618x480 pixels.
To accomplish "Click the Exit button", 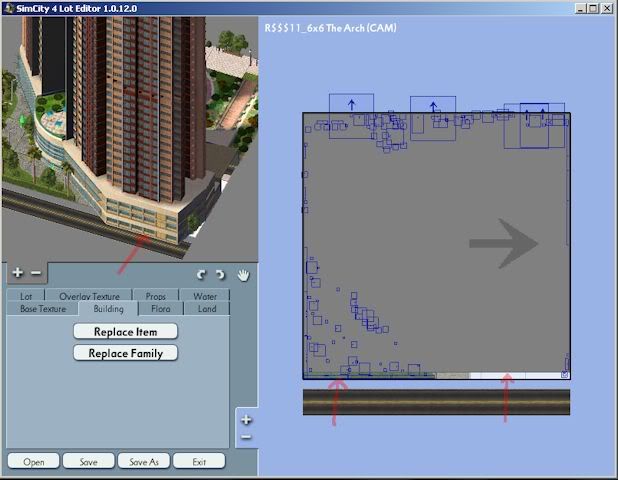I will 199,461.
